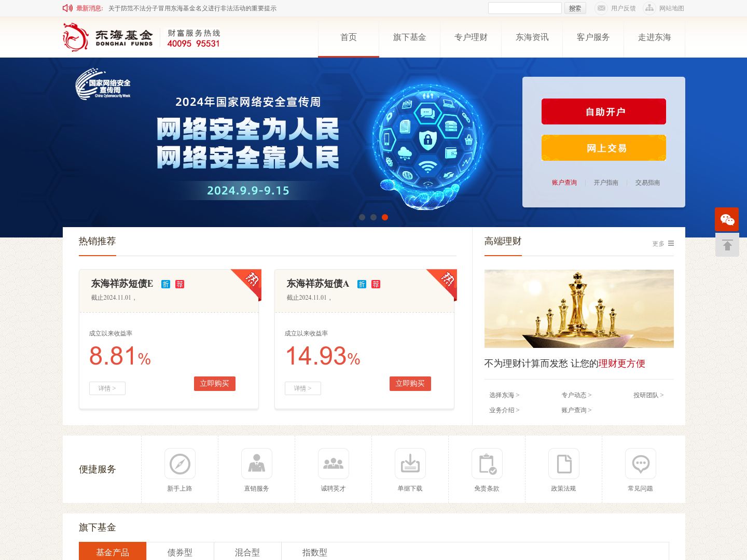Open the 免责条款 clipboard icon
The image size is (747, 560).
tap(487, 464)
